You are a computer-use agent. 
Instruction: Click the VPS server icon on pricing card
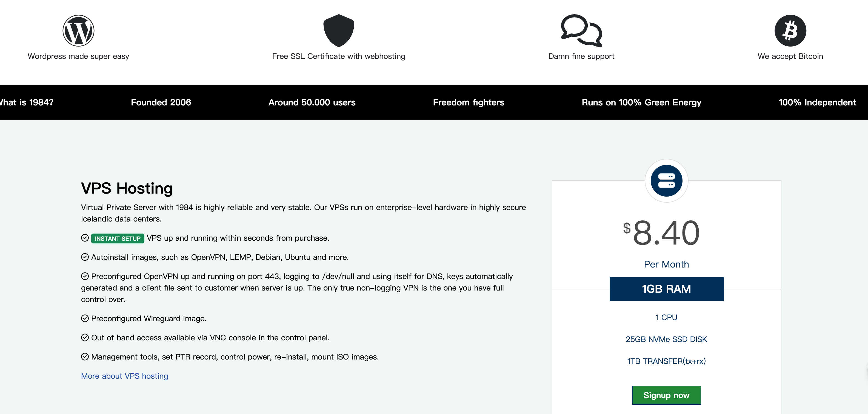point(666,181)
